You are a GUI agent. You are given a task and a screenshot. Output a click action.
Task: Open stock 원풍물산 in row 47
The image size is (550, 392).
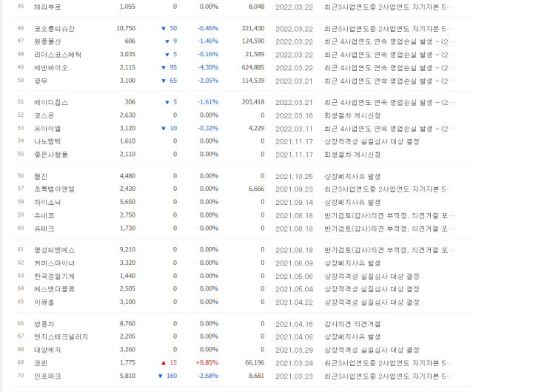pos(47,41)
